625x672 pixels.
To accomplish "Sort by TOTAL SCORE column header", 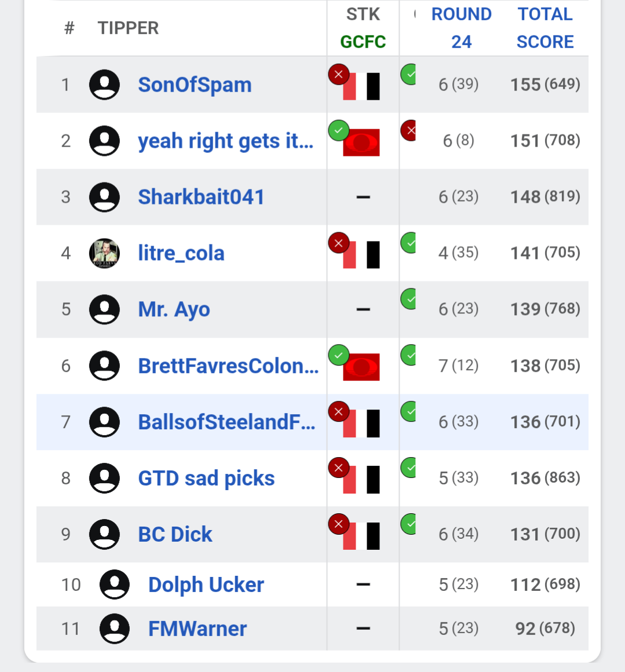I will point(545,28).
